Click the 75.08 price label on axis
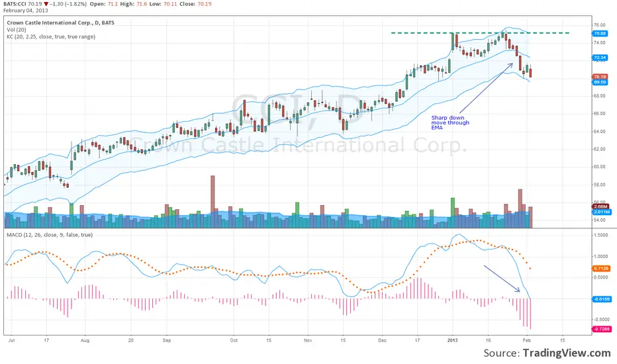 pos(600,34)
